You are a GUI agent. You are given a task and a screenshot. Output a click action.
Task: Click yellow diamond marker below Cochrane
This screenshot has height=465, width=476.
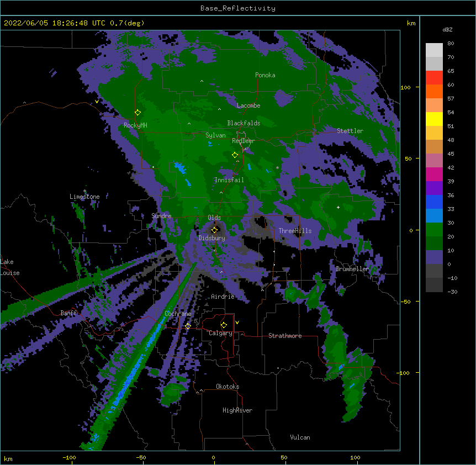[x=188, y=326]
